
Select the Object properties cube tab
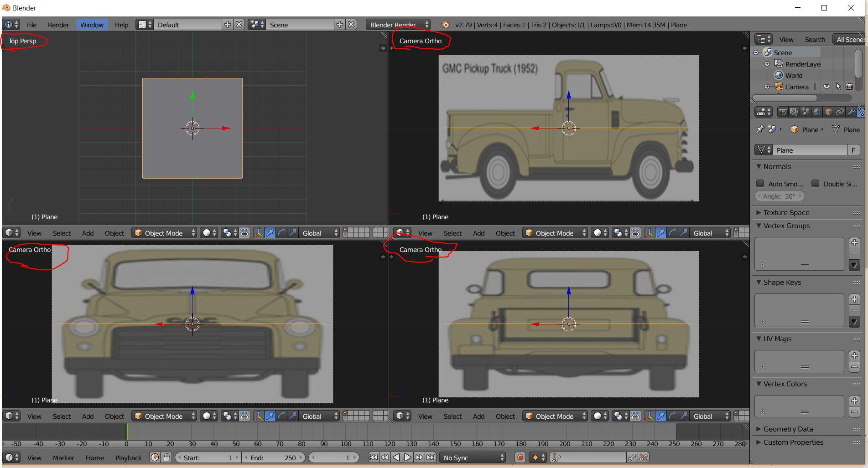pyautogui.click(x=829, y=112)
